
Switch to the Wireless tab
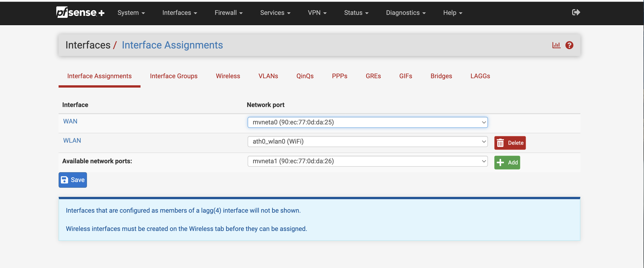[x=228, y=76]
